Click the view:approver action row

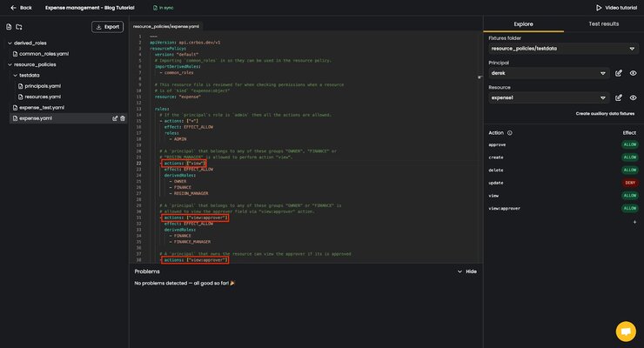coord(563,209)
